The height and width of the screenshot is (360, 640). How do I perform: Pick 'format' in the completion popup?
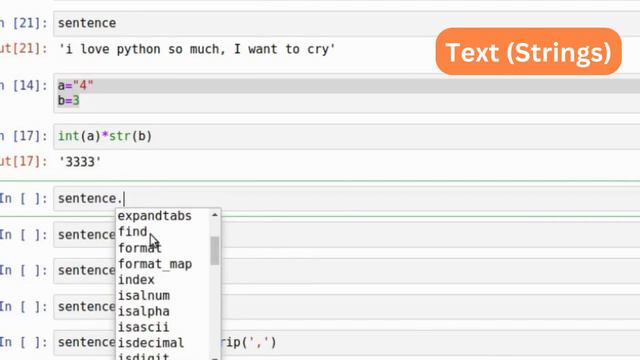click(140, 248)
